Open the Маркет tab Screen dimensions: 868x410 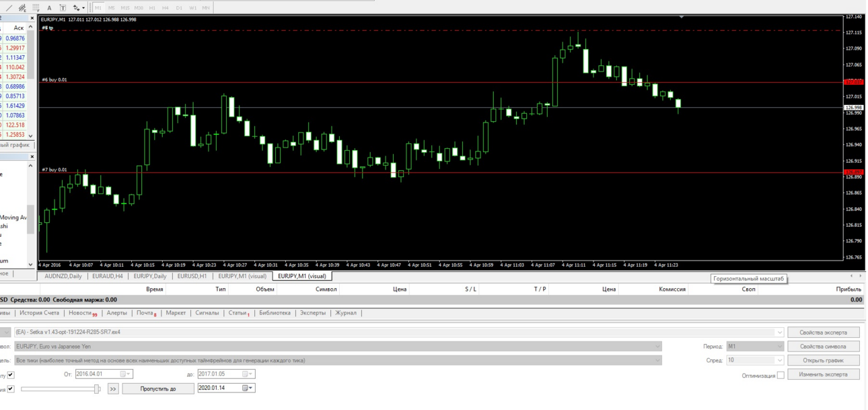pos(176,313)
